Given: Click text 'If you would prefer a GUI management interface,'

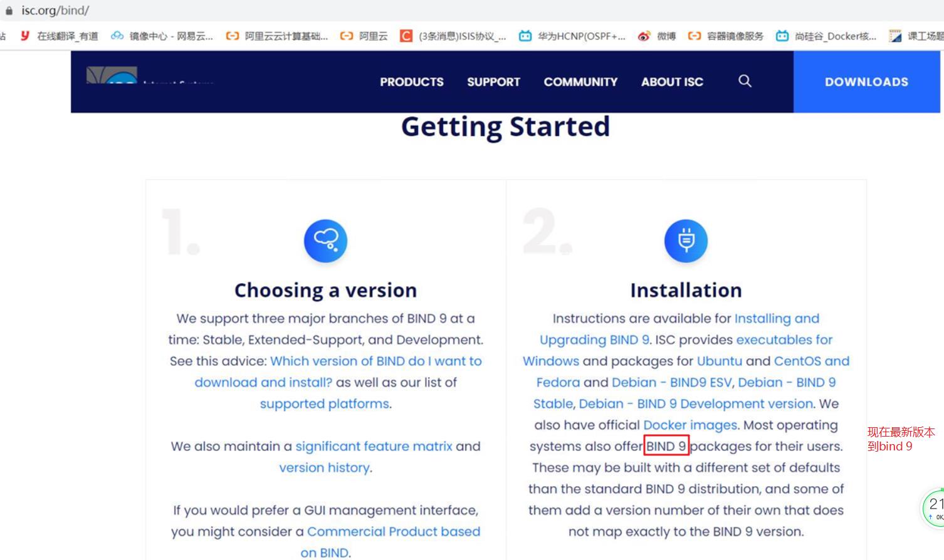Looking at the screenshot, I should click(325, 510).
